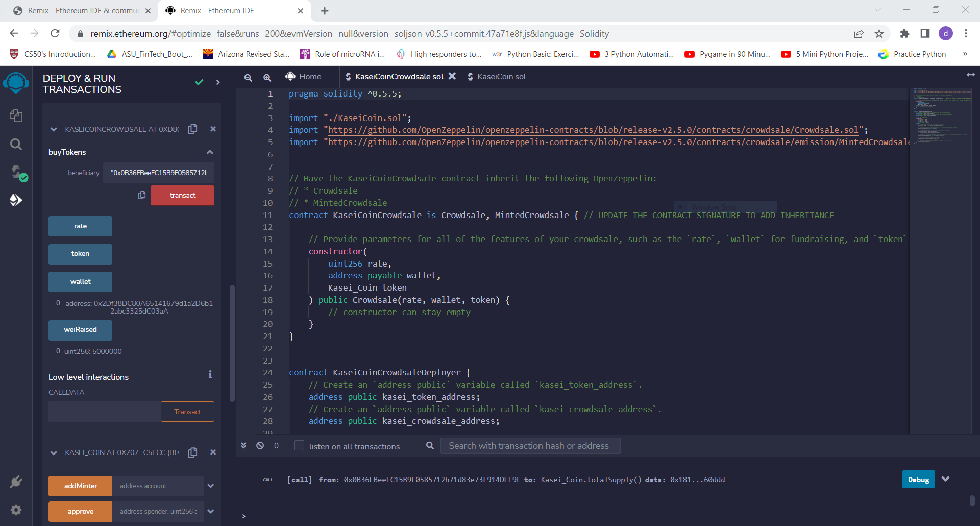Click the Debug button in terminal
The height and width of the screenshot is (526, 980).
[918, 480]
